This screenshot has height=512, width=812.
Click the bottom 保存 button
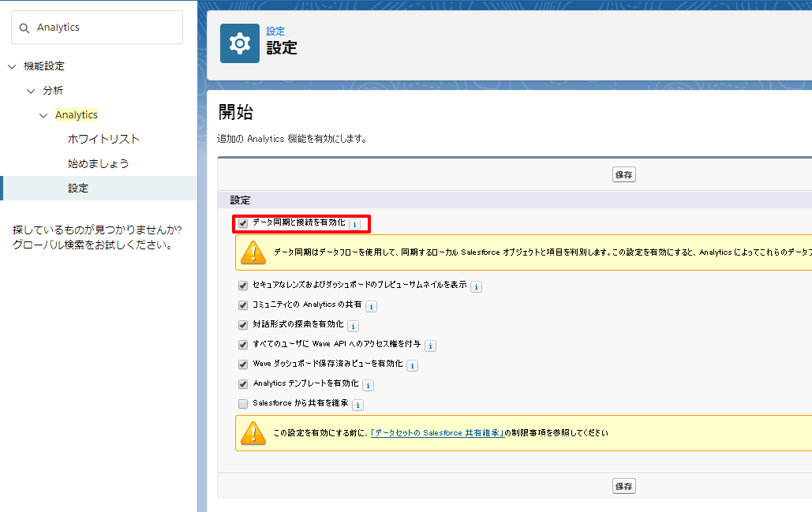click(624, 487)
